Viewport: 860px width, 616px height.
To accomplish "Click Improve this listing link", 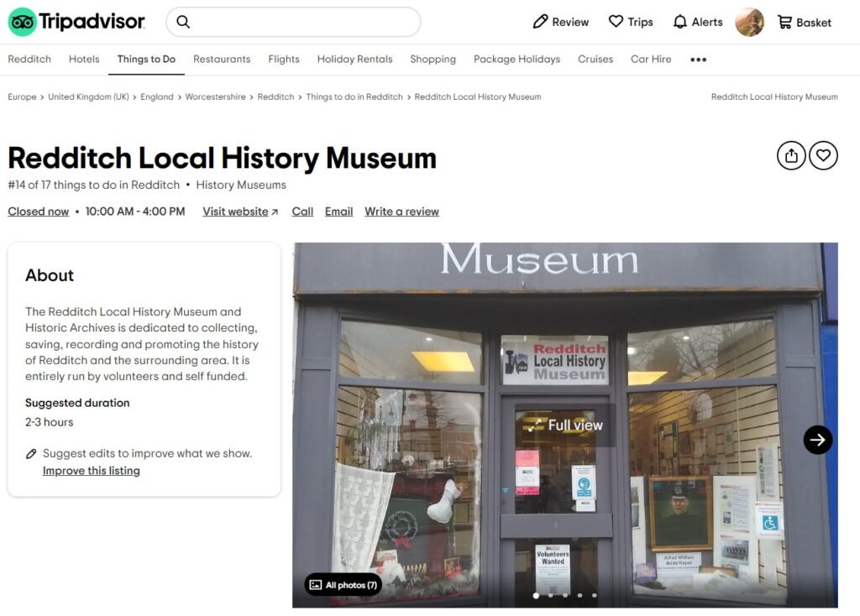I will (91, 471).
